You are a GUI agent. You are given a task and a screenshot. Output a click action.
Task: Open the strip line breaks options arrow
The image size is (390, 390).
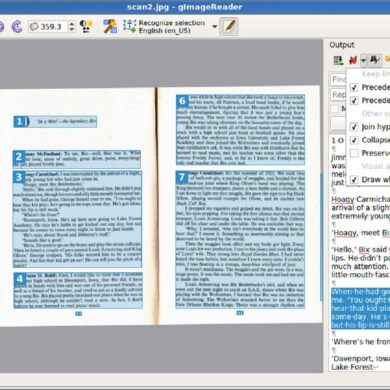point(363,60)
